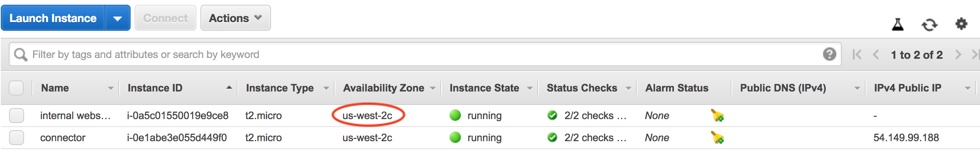
Task: Click the Launch Instance button
Action: [53, 18]
